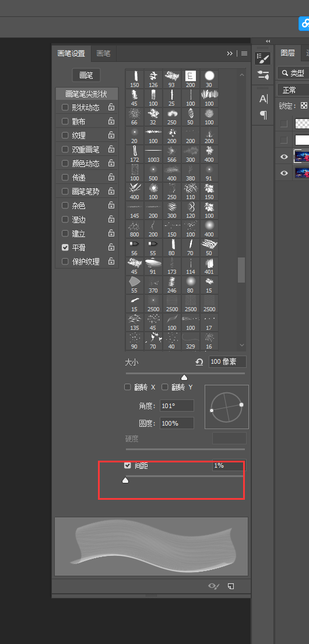Check the 翻转 Y checkbox
The width and height of the screenshot is (309, 644).
(x=165, y=387)
